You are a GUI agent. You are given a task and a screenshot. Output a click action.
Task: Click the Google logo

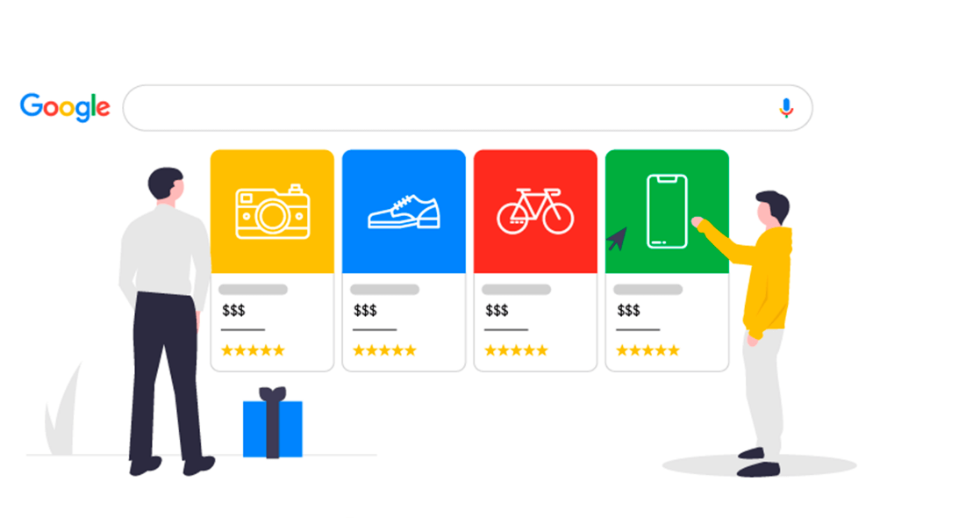tap(65, 107)
